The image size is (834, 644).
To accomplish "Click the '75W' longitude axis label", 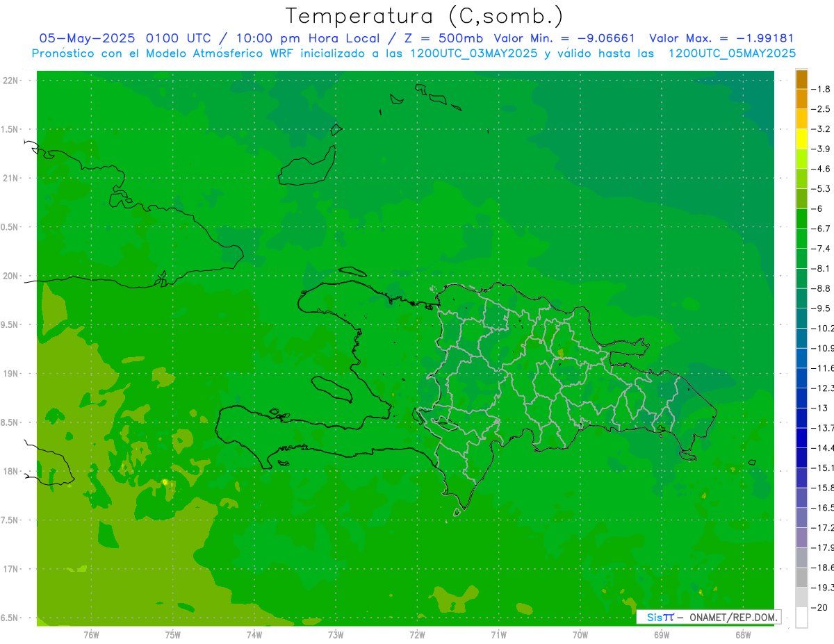I will coord(173,636).
